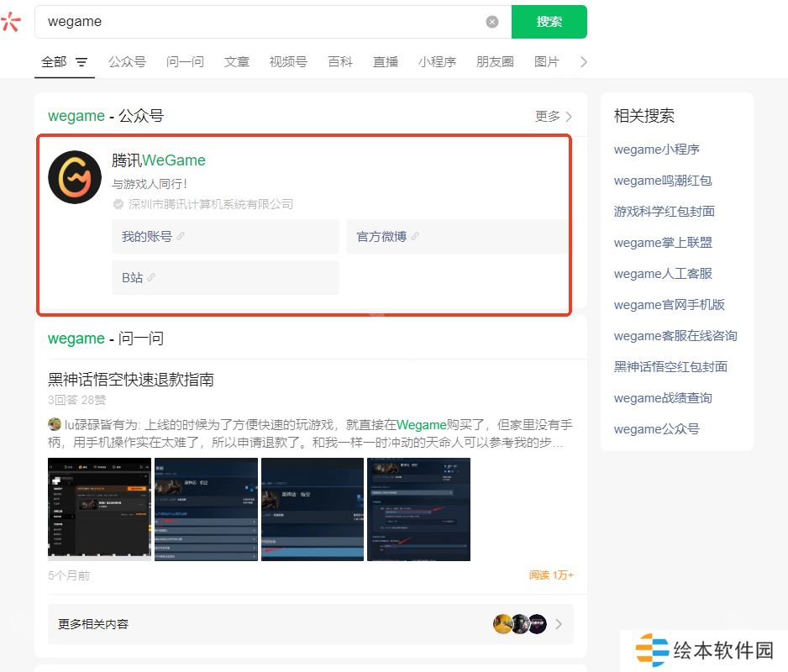
Task: Click the link icon beside 我的账号
Action: 181,237
